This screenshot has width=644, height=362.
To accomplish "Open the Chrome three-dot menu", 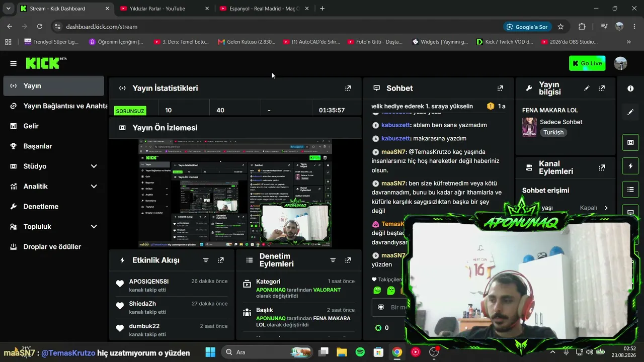I will tap(634, 27).
